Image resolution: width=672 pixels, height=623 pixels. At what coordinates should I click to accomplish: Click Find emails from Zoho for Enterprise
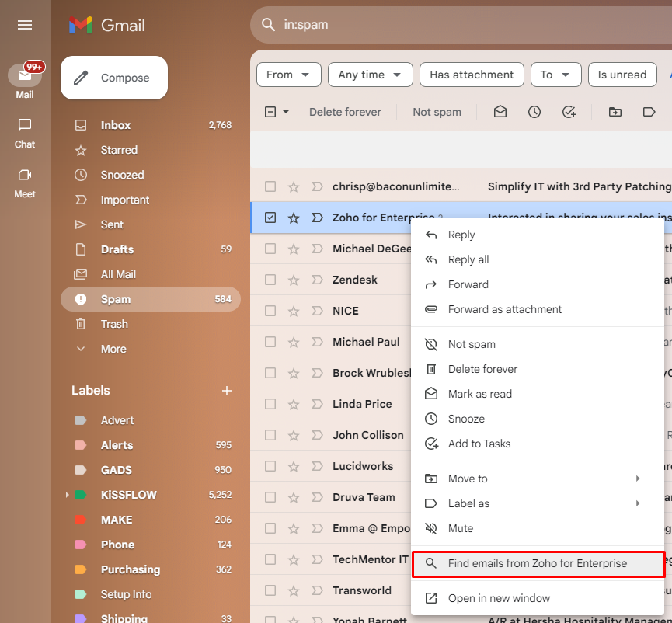tap(538, 563)
